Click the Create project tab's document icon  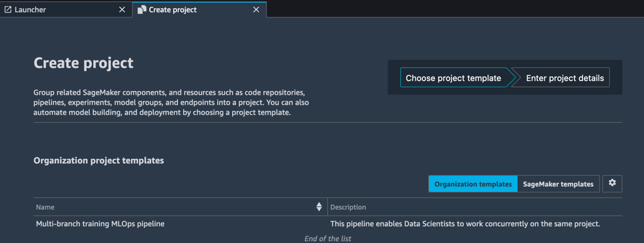pos(142,10)
